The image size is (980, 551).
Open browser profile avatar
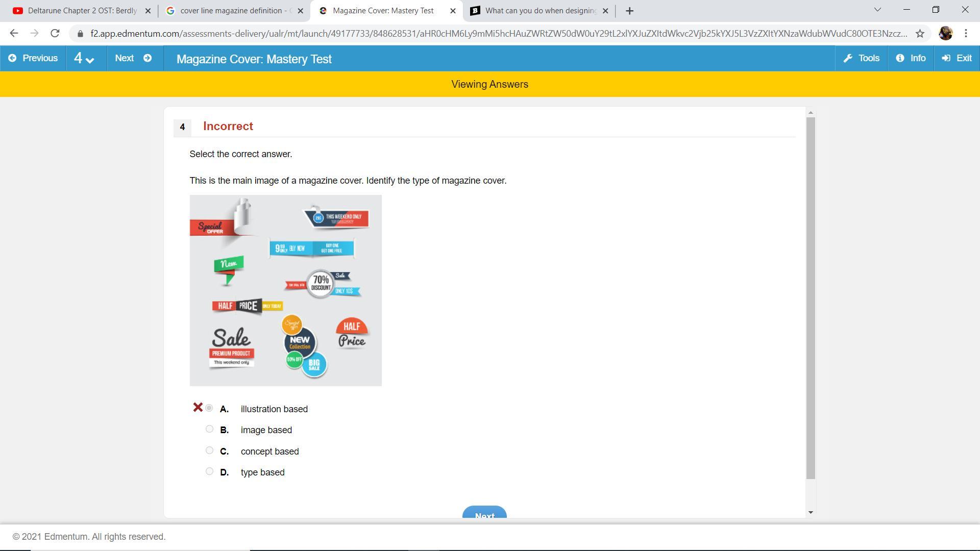(x=945, y=34)
